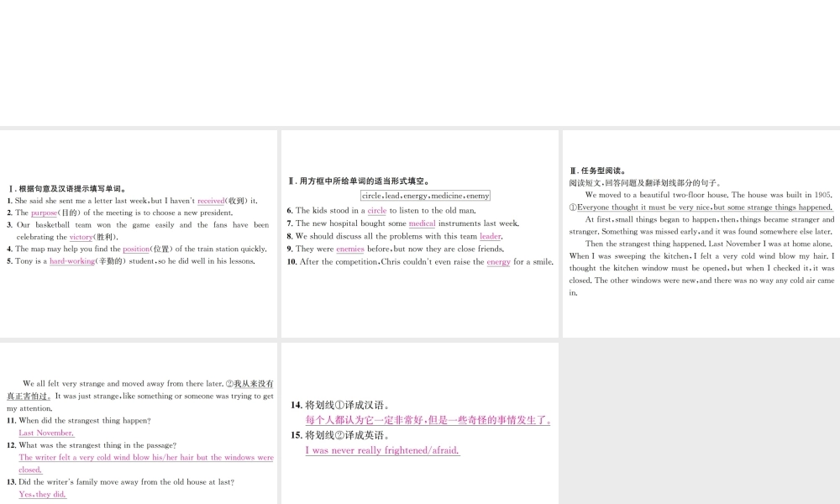This screenshot has width=840, height=504.
Task: Open the slide with questions 14 and 15
Action: pyautogui.click(x=419, y=423)
